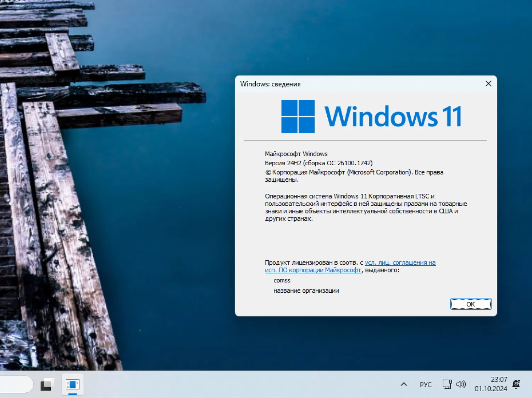This screenshot has height=398, width=532.
Task: Open the volume speaker tray icon
Action: point(461,384)
